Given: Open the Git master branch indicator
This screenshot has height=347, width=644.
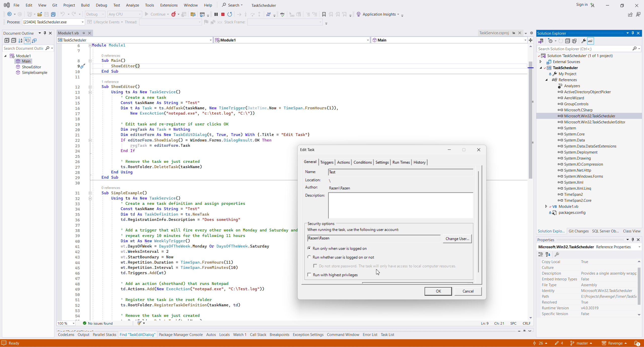Looking at the screenshot, I should (x=582, y=343).
